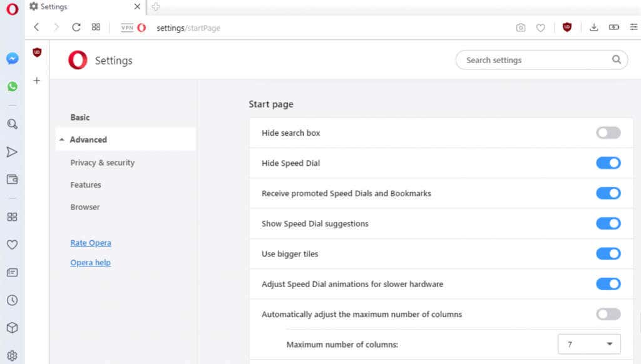Turn off Use bigger tiles
Viewport: 641px width, 364px height.
(x=608, y=254)
